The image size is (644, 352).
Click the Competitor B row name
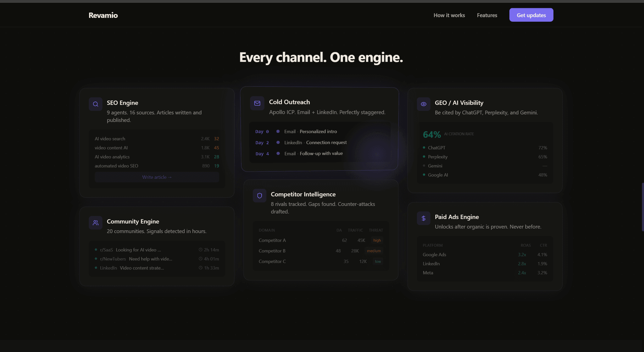272,251
